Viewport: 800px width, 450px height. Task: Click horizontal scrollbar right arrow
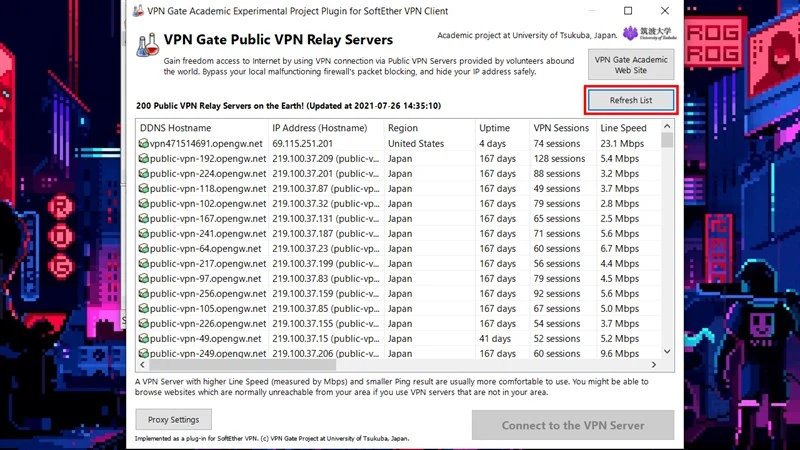[654, 365]
